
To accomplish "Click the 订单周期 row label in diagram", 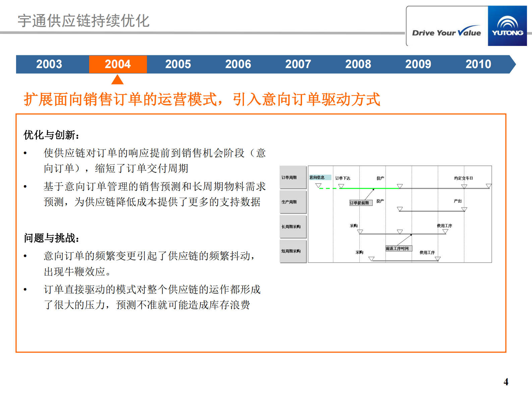I will [x=293, y=177].
